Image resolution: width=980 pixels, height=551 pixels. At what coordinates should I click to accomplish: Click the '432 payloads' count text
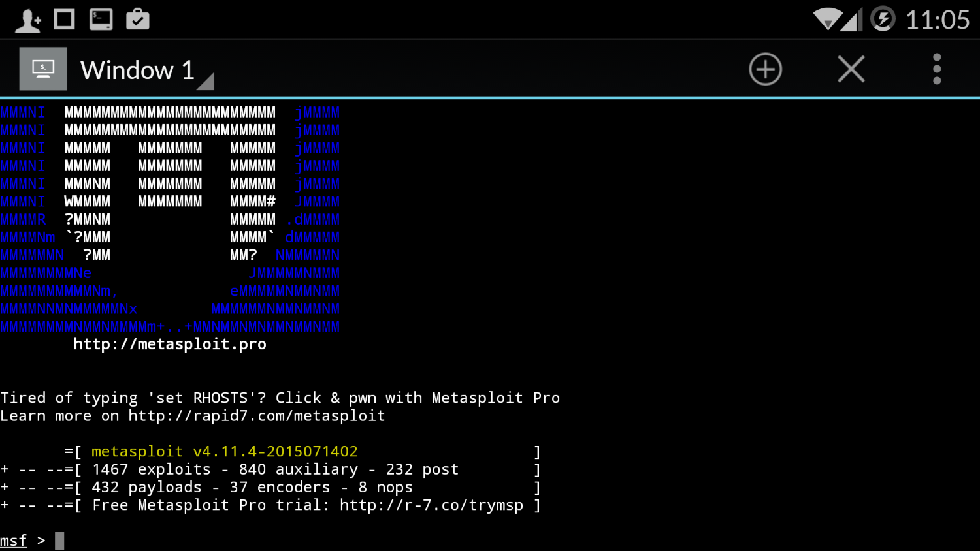pos(147,487)
